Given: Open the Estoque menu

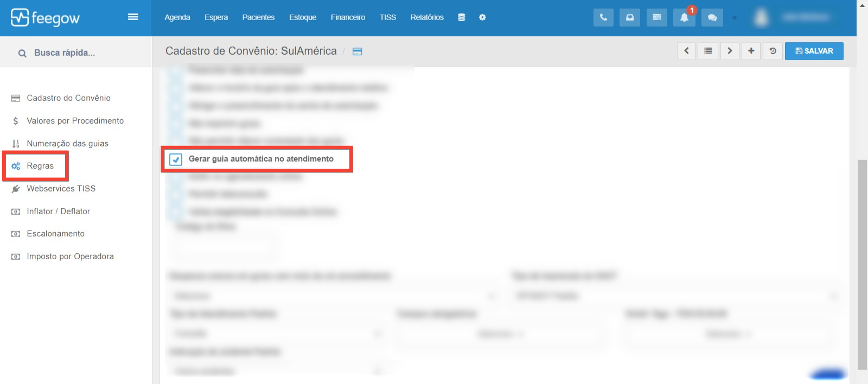Looking at the screenshot, I should click(x=303, y=17).
